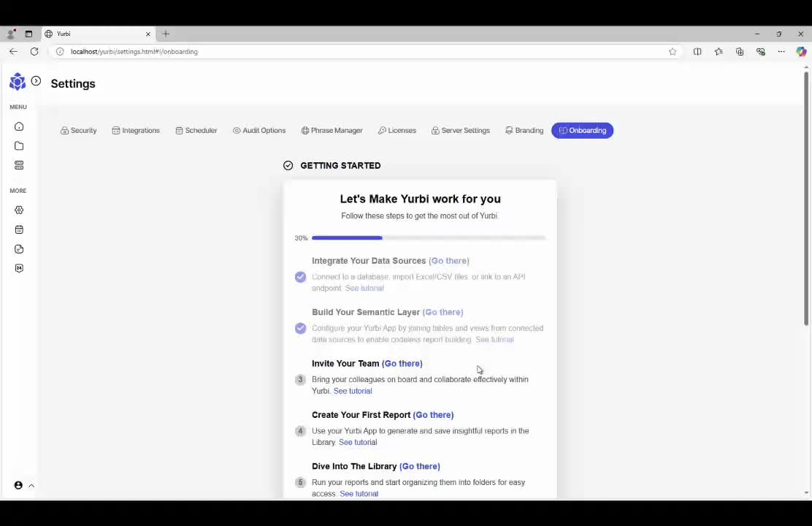Open the Home icon in the sidebar
The height and width of the screenshot is (526, 812).
coord(19,126)
